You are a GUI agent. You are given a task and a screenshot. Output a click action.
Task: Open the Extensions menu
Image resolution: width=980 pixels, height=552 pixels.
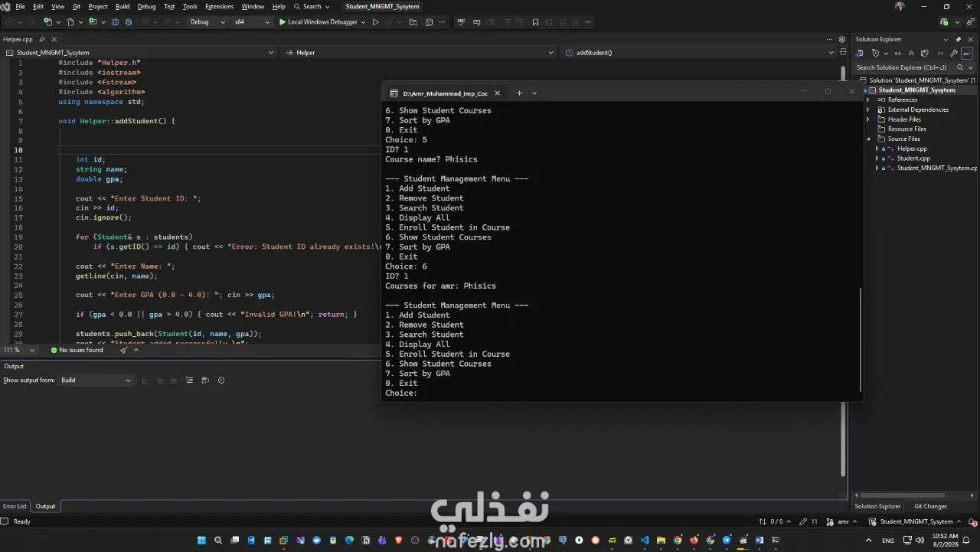point(219,6)
